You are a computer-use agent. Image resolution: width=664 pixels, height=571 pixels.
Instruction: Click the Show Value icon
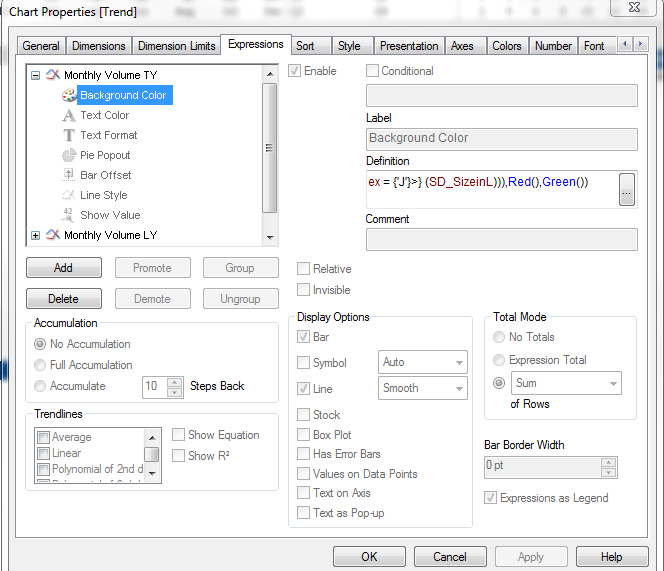coord(68,215)
